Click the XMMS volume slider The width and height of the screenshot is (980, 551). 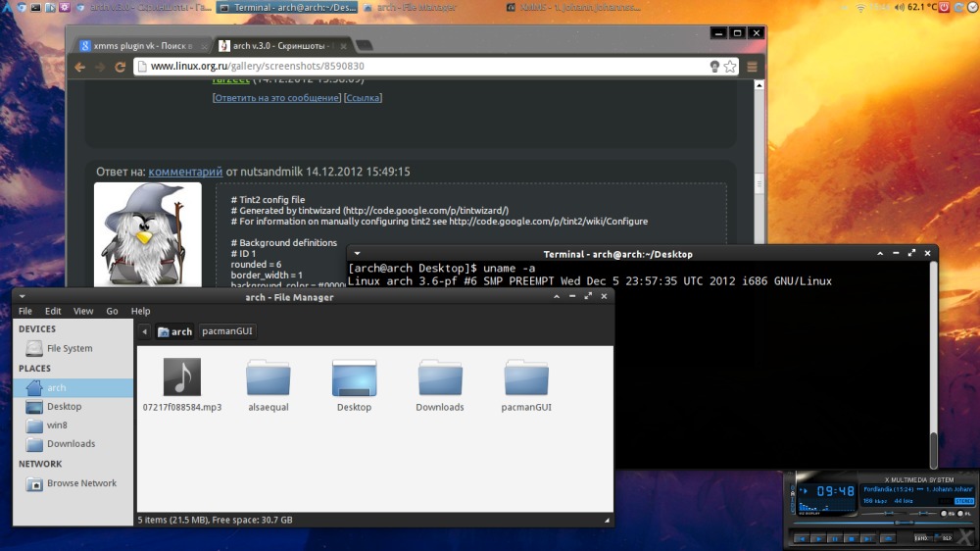[x=884, y=514]
